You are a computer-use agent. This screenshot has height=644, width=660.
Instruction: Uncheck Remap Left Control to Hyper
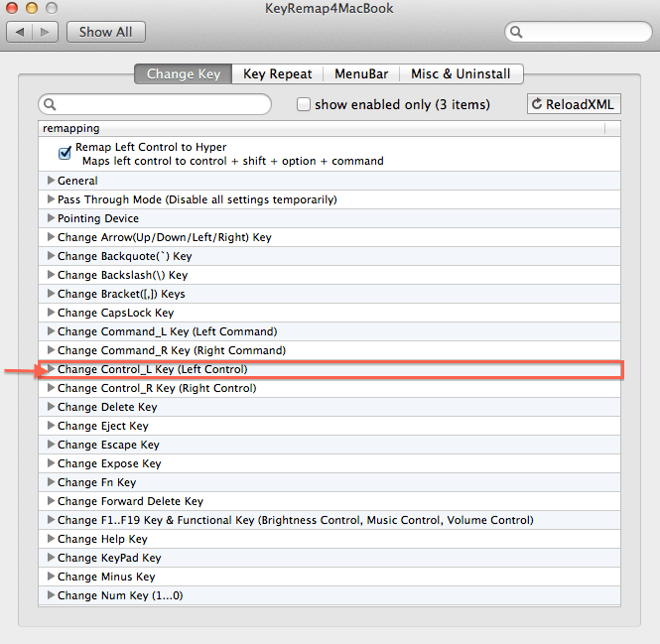point(65,153)
